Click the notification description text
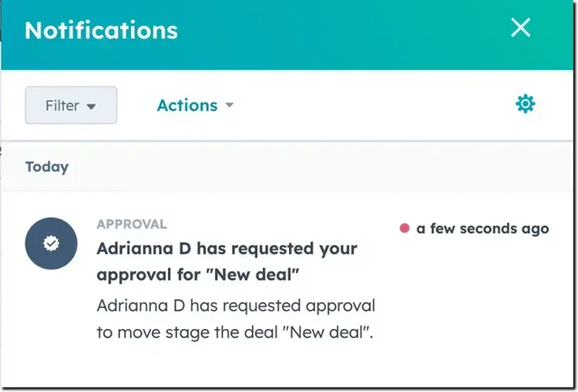 235,318
